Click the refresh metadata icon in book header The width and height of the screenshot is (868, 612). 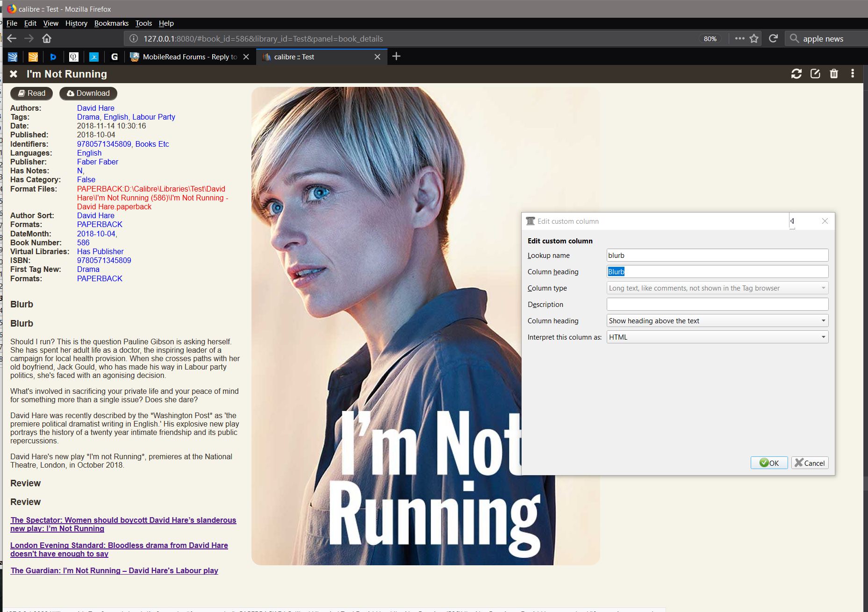pyautogui.click(x=796, y=74)
